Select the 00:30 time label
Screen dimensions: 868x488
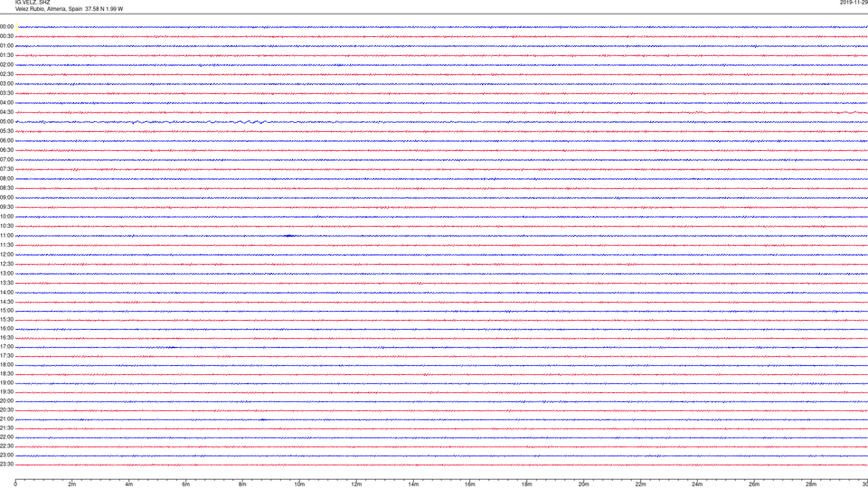(6, 36)
